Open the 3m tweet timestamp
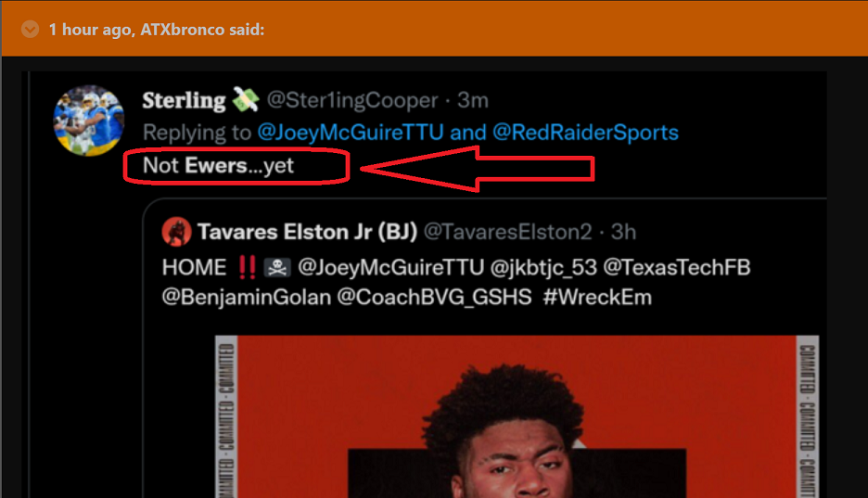This screenshot has width=868, height=498. (x=473, y=101)
